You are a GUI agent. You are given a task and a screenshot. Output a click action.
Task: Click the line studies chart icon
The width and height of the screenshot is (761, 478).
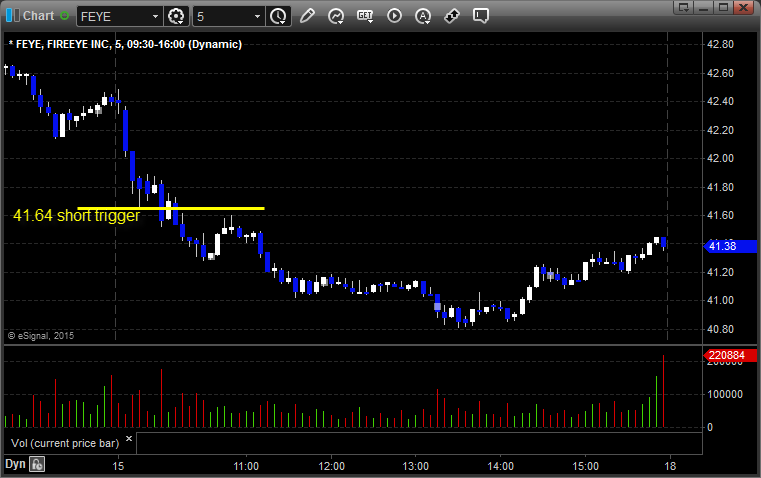(x=336, y=16)
